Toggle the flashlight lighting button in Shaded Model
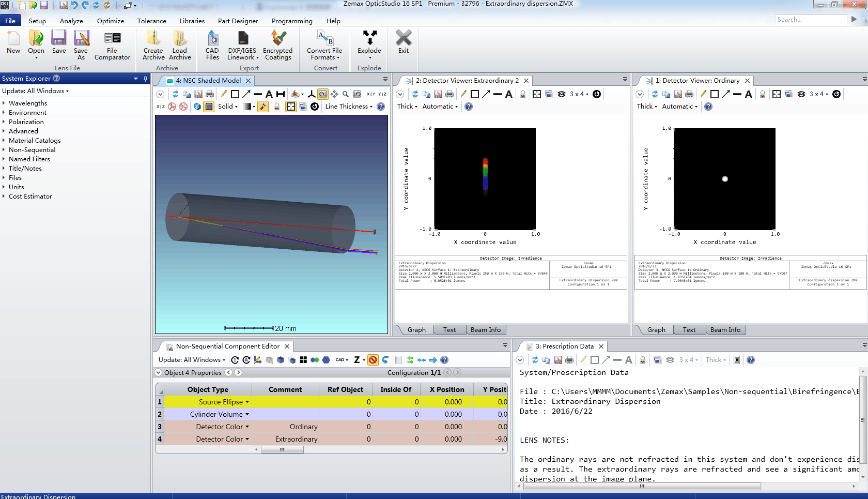The height and width of the screenshot is (499, 868). [x=263, y=107]
